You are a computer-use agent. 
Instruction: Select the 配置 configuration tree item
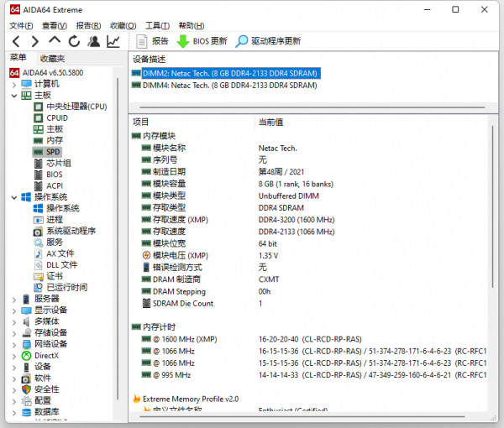[x=43, y=400]
